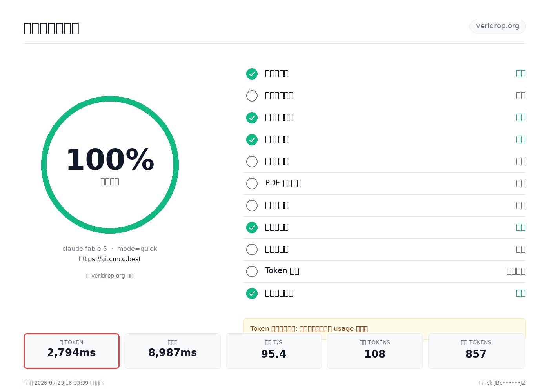Click the empty circle directly above the PDF row
Screen dimensions: 549x392
pos(252,162)
